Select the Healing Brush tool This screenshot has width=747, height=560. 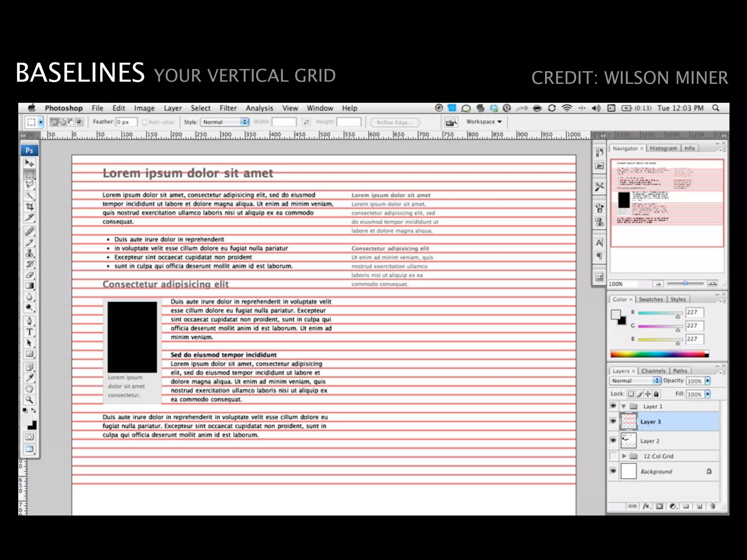[x=30, y=231]
